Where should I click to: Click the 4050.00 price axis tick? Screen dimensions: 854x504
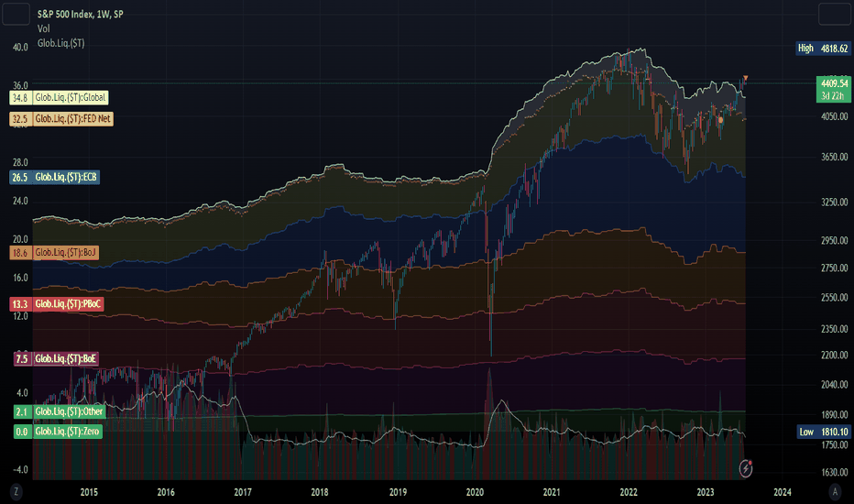835,116
